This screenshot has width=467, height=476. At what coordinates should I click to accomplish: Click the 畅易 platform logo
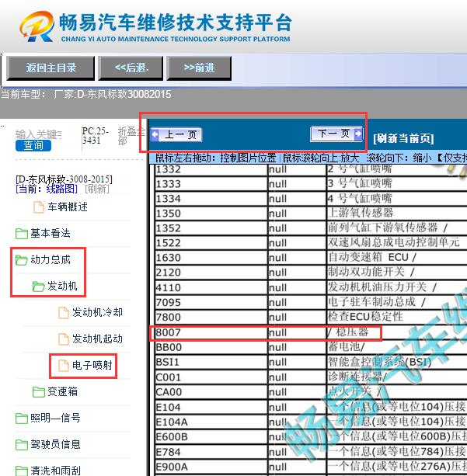pyautogui.click(x=37, y=26)
